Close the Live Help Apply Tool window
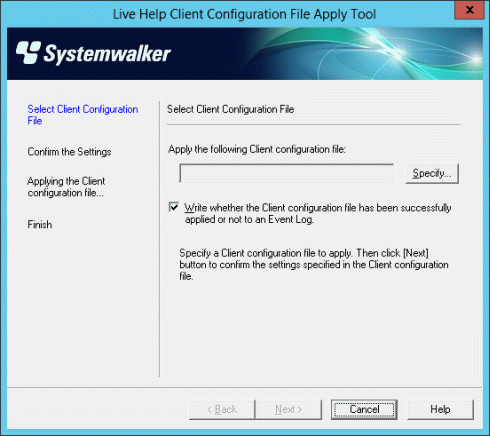 469,10
